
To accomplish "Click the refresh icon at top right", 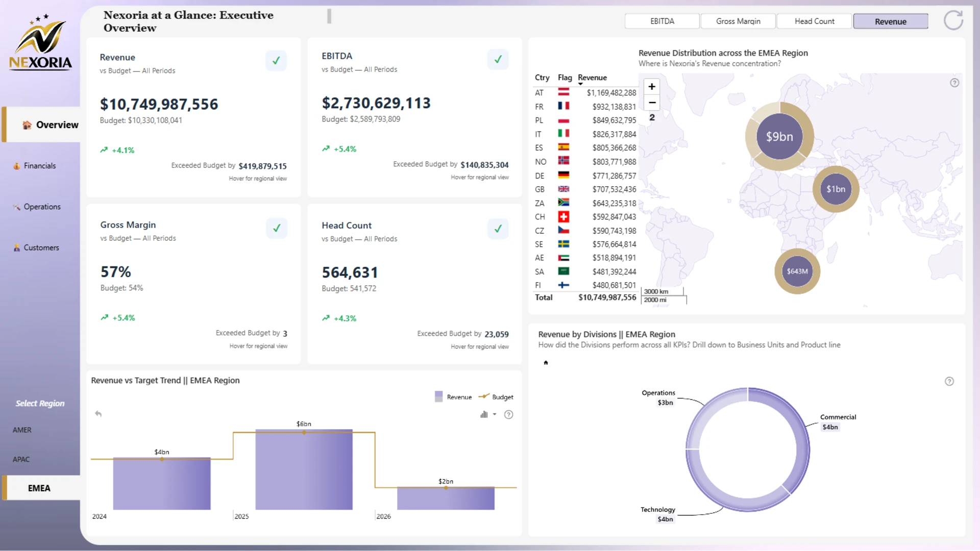I will coord(953,21).
